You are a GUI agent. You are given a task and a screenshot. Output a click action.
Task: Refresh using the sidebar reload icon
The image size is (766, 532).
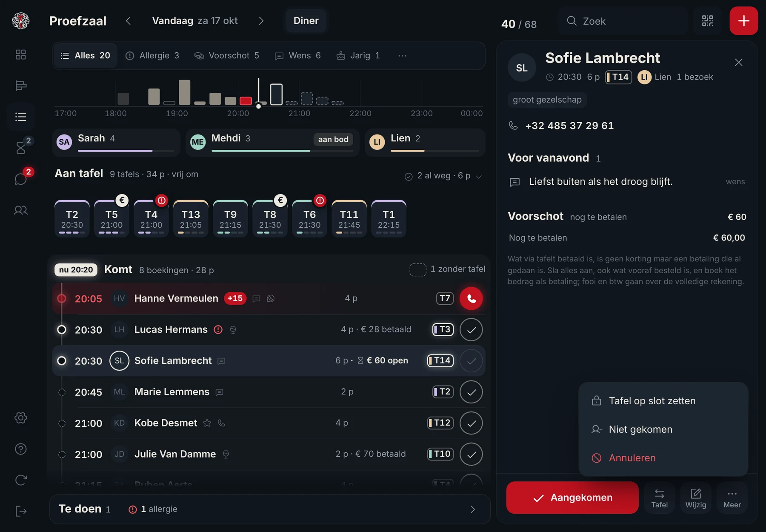(21, 480)
